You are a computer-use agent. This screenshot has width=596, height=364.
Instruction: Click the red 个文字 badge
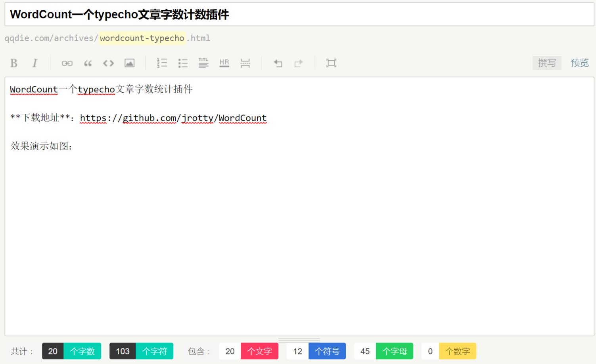coord(260,351)
